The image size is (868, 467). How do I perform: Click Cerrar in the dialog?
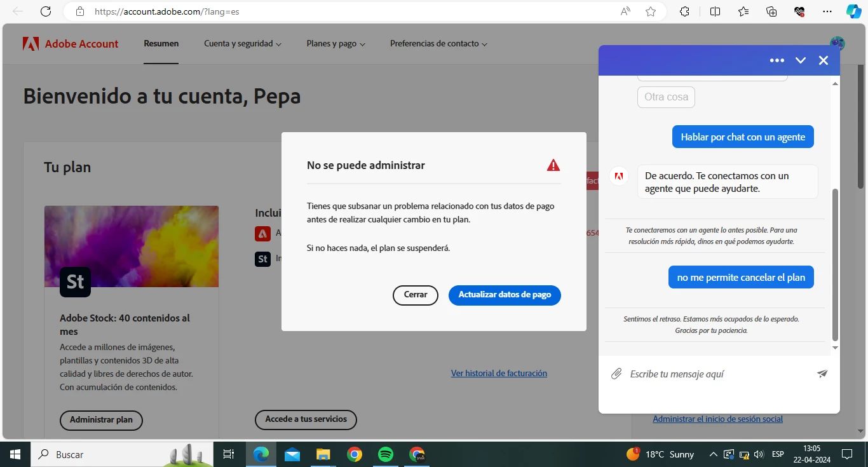416,295
